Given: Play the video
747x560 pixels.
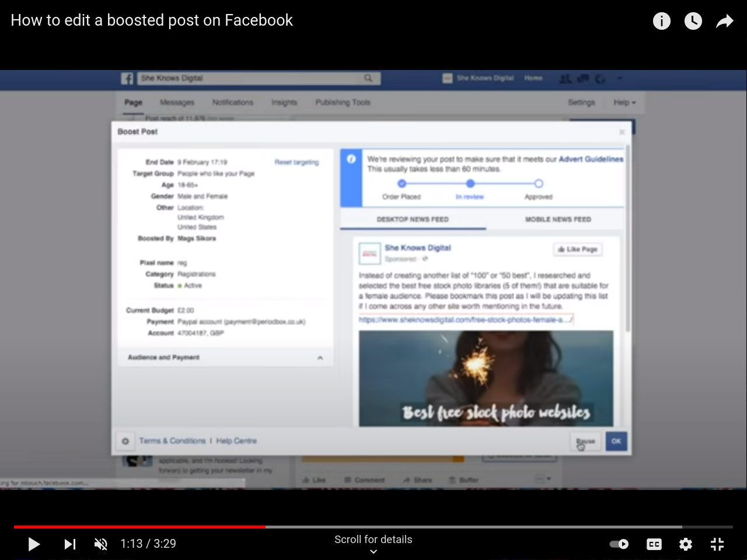Looking at the screenshot, I should click(34, 544).
